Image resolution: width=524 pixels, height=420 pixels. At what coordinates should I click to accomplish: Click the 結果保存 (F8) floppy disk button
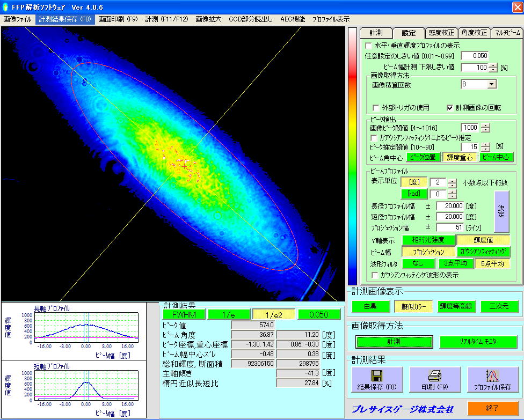coord(376,380)
